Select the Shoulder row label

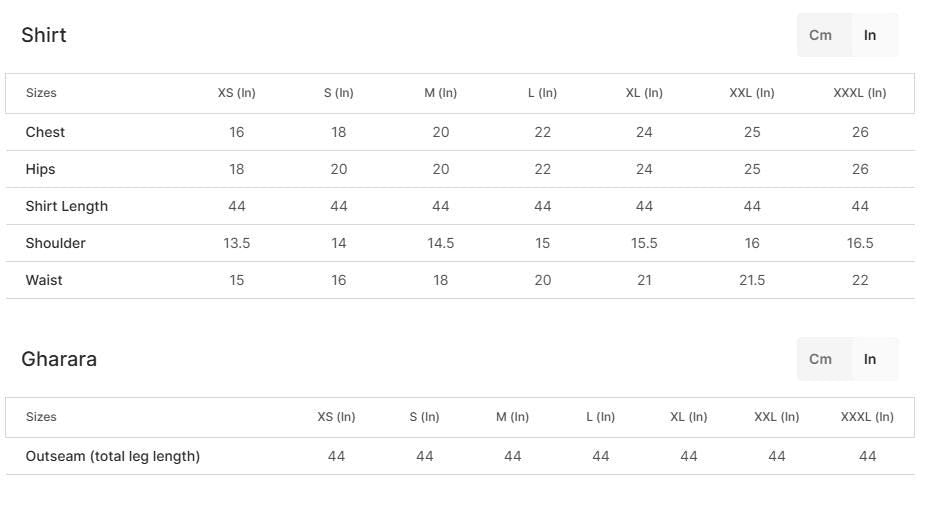pos(56,243)
